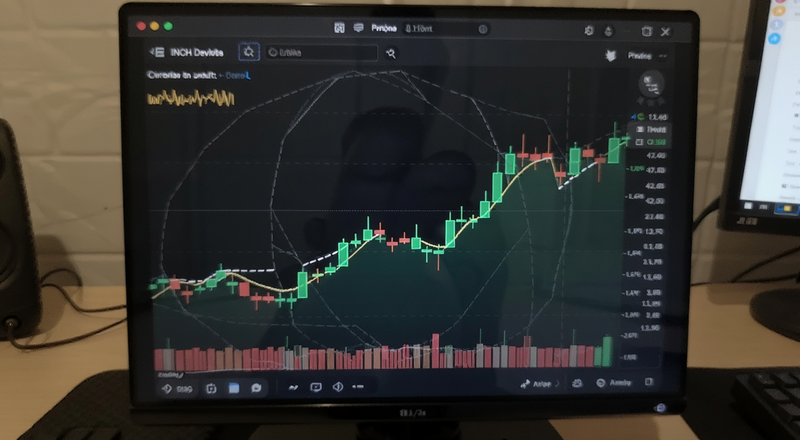Click the square refresh icon in bottom toolbar
800x440 pixels.
tap(211, 389)
